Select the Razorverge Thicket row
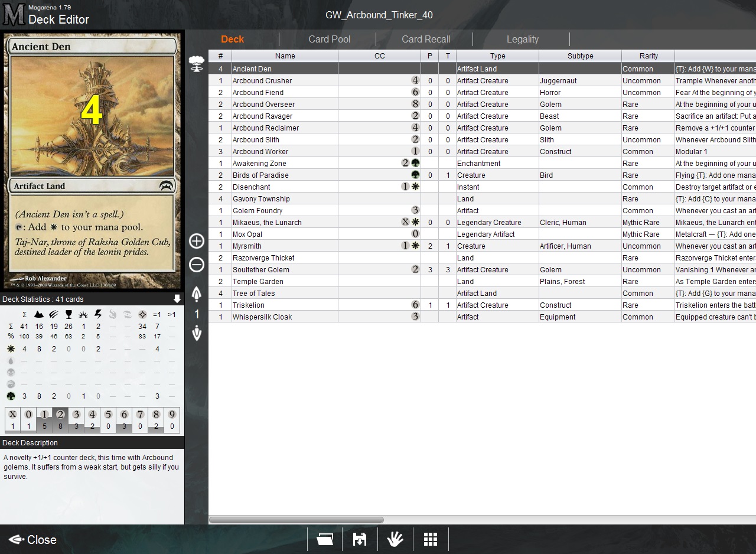The width and height of the screenshot is (756, 554). click(482, 258)
